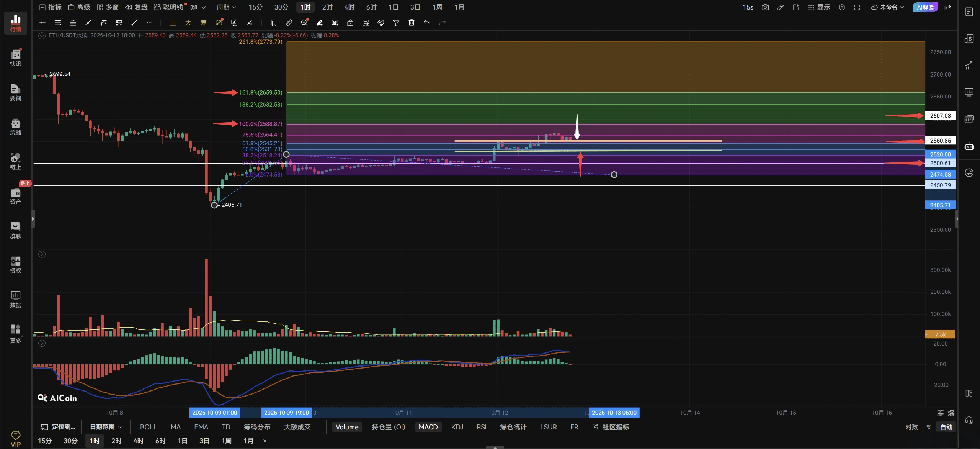
Task: Click the 2607.03 price label on axis
Action: 940,116
